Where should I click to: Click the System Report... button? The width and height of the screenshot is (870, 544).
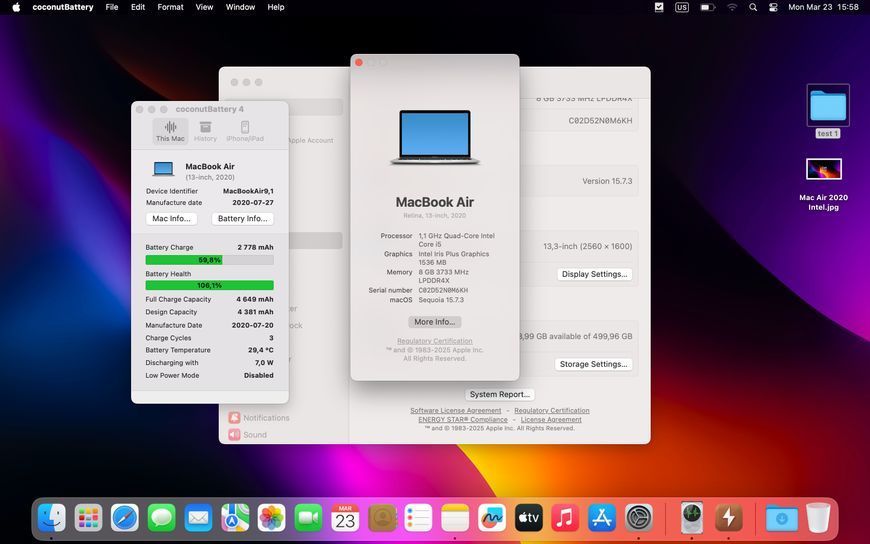click(x=499, y=394)
